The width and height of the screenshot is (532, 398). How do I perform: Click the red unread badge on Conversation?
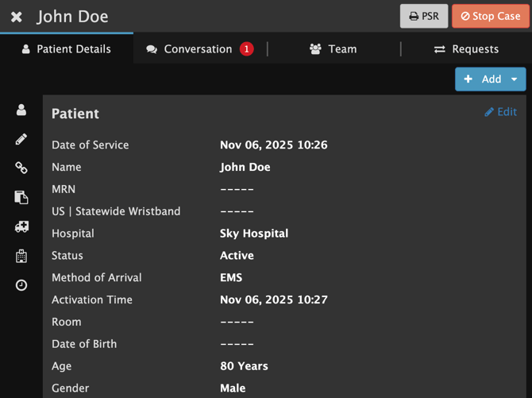[246, 49]
